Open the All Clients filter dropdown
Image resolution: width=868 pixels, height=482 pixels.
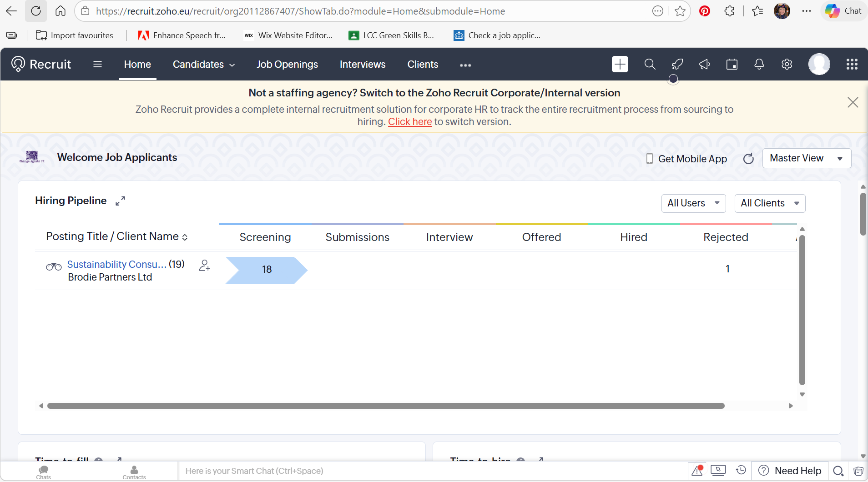pos(770,203)
